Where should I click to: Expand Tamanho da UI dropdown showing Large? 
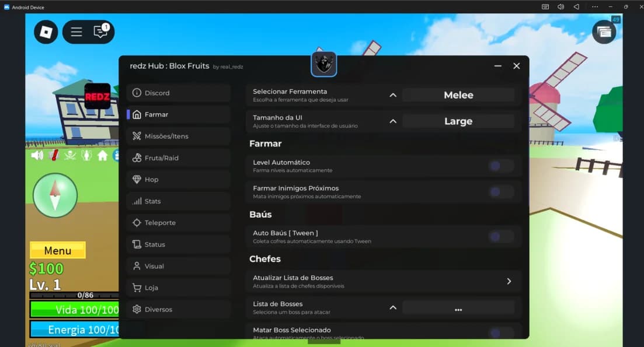(x=458, y=121)
